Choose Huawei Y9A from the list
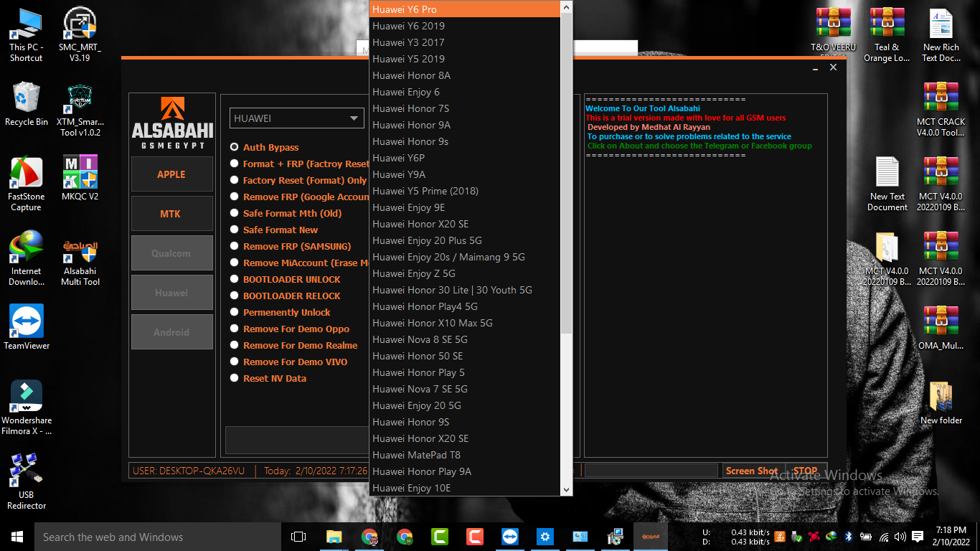This screenshot has height=551, width=980. (464, 174)
